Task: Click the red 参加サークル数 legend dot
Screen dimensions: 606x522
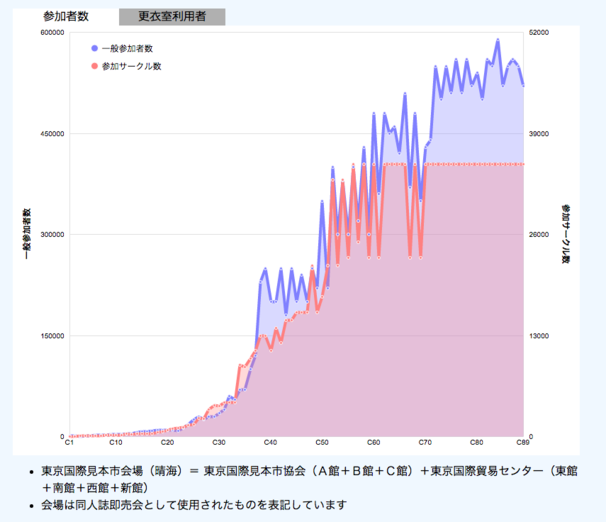Action: (94, 66)
